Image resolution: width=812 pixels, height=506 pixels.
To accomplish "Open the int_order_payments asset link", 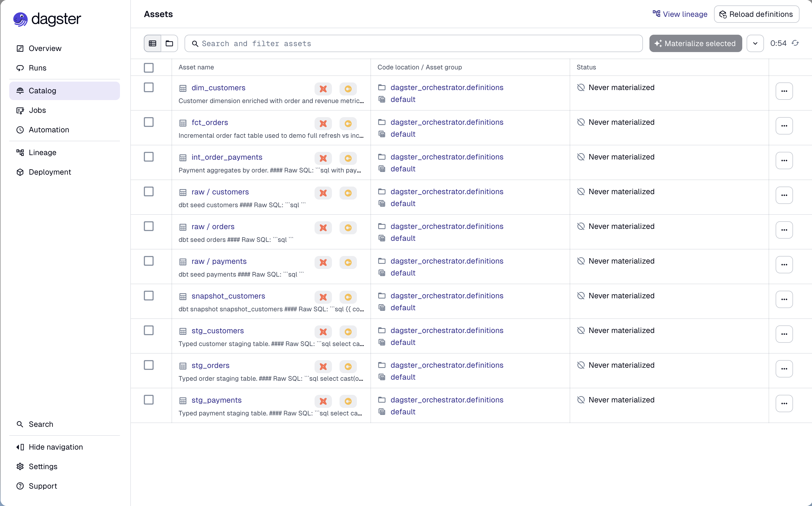I will click(x=227, y=157).
